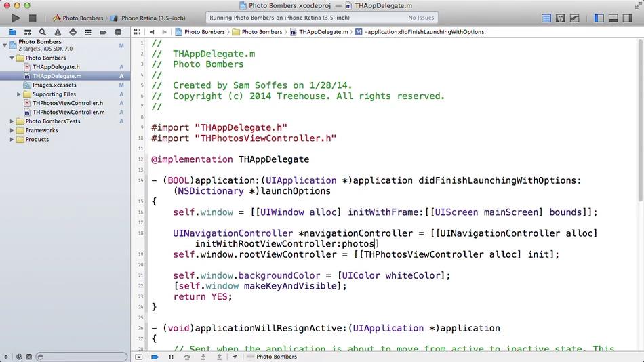Stop the running app with Stop button

(33, 18)
